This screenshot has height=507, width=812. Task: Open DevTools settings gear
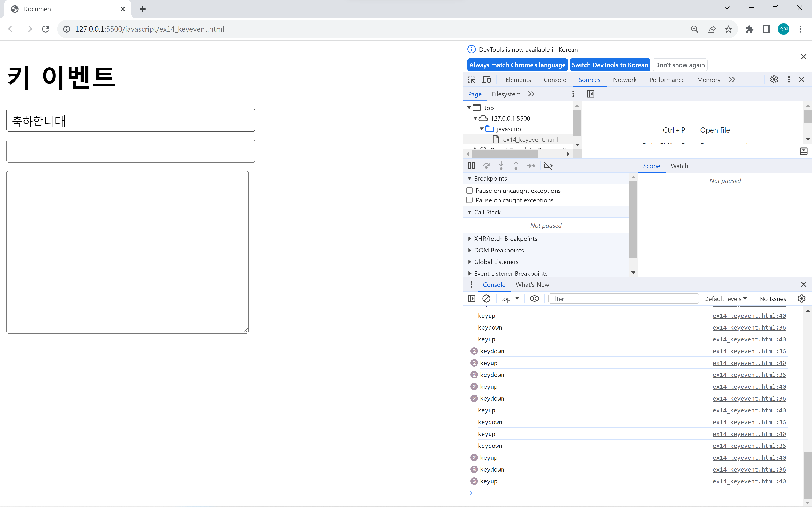[774, 80]
